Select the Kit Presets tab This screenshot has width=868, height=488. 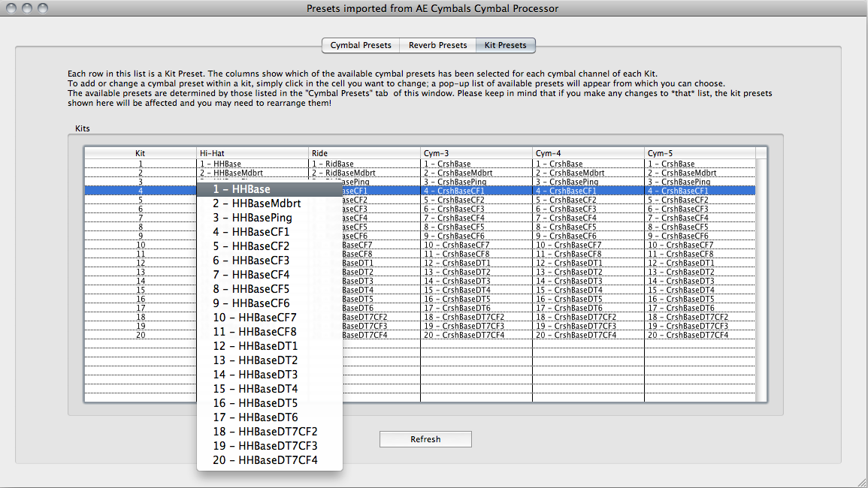505,45
